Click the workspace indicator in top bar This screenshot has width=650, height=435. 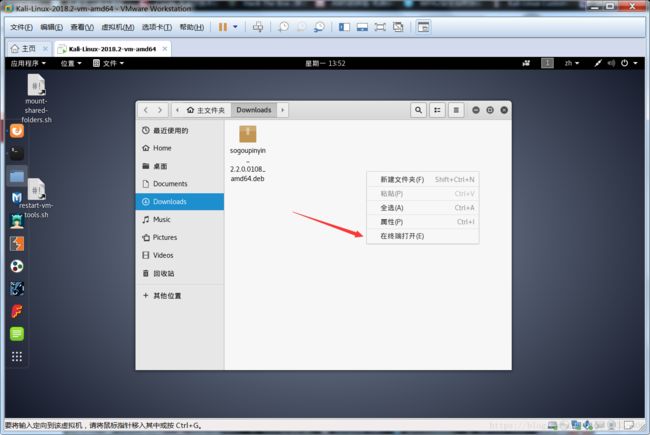click(x=547, y=63)
